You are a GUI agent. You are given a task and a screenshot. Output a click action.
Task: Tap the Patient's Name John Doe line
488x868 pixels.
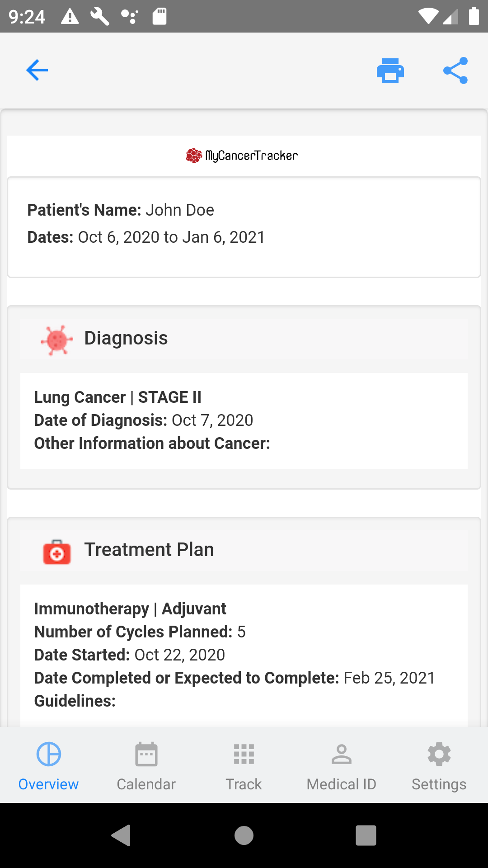121,210
